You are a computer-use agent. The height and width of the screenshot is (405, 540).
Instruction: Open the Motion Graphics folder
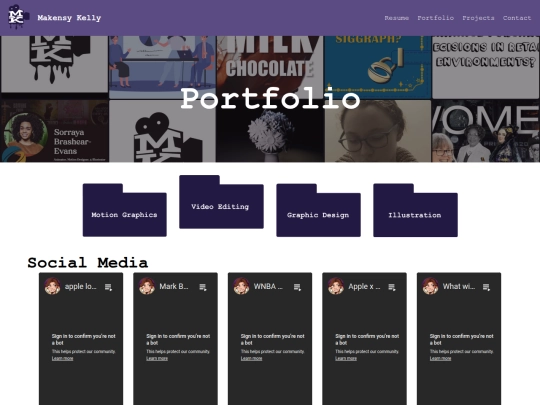(x=125, y=210)
